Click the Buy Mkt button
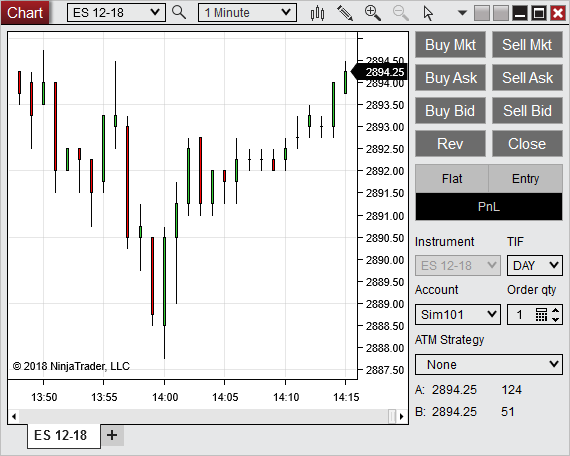This screenshot has width=570, height=456. [450, 45]
